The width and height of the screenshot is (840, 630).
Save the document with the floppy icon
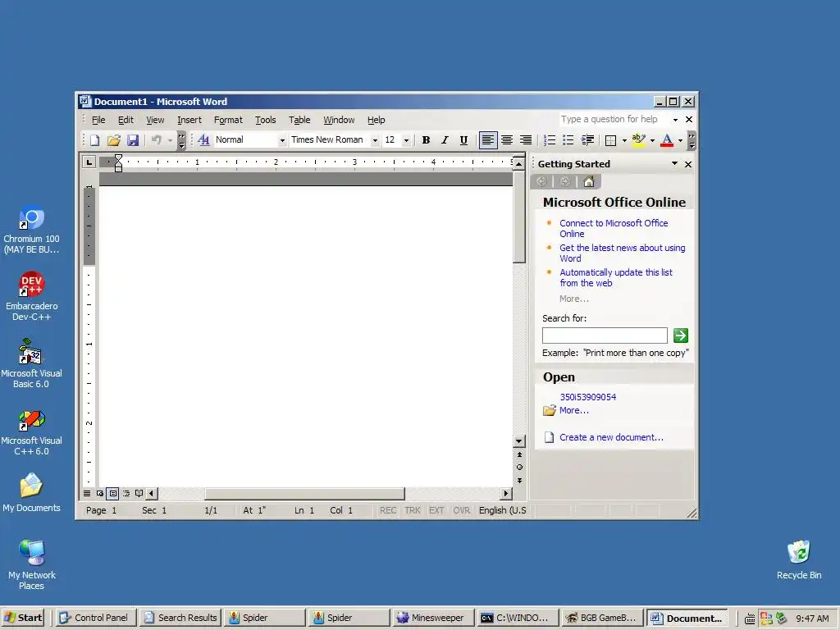pyautogui.click(x=133, y=140)
